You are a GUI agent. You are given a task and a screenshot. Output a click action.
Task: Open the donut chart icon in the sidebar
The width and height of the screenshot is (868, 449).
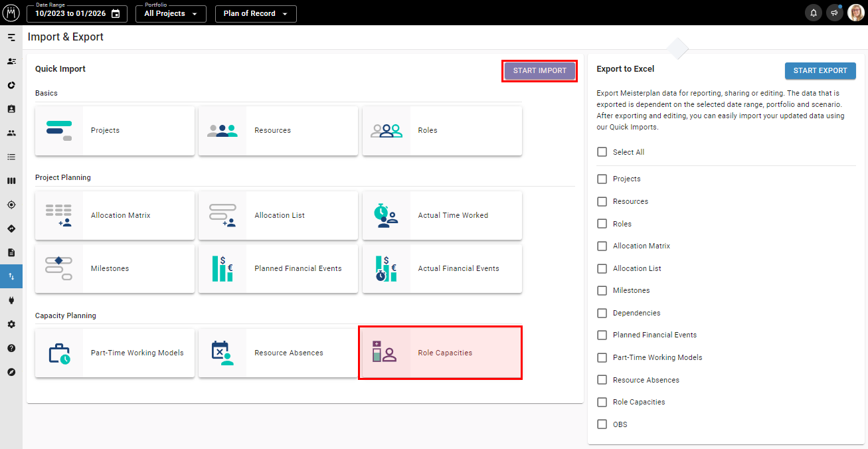[11, 85]
